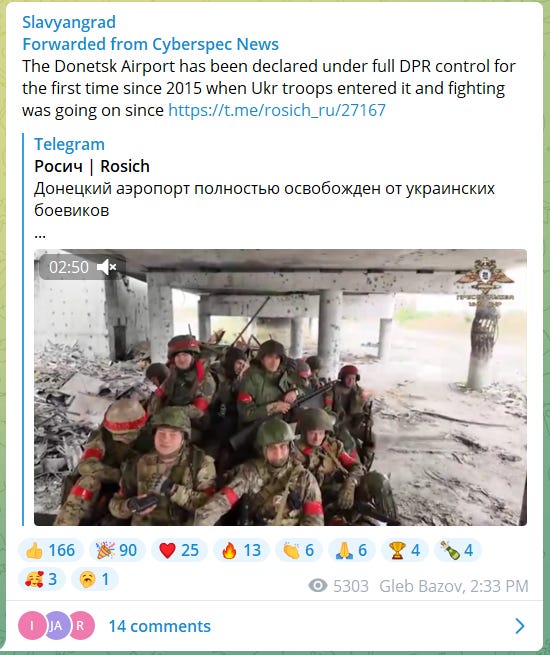Click the clapping hands reaction

tap(299, 550)
